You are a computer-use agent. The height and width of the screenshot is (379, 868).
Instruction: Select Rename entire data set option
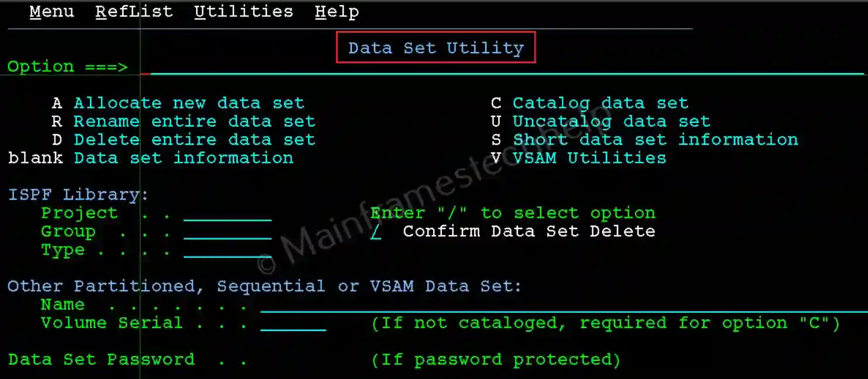[194, 122]
